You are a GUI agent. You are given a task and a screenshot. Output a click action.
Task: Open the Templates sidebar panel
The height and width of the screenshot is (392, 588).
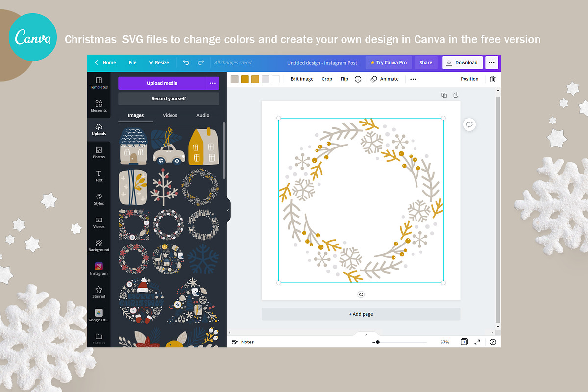coord(98,83)
